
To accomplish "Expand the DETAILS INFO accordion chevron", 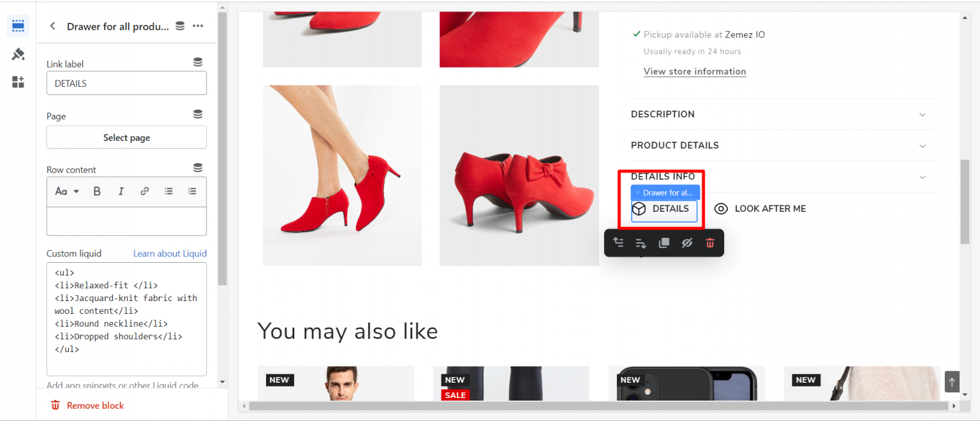I will click(x=922, y=177).
